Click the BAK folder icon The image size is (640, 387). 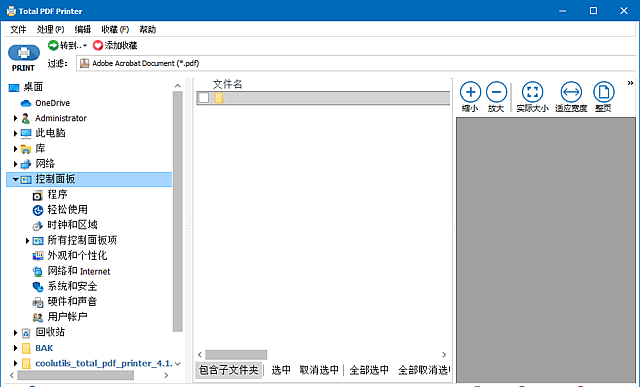(x=26, y=348)
